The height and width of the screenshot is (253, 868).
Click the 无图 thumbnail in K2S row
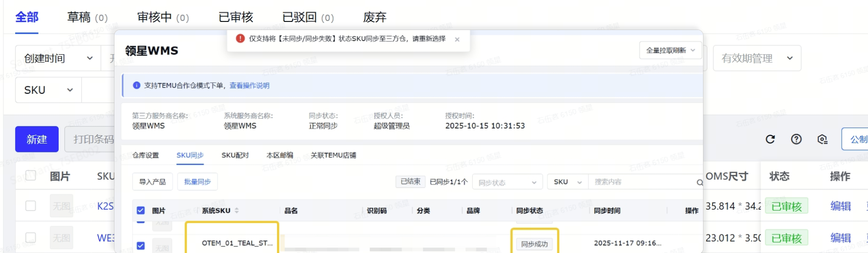[x=62, y=206]
